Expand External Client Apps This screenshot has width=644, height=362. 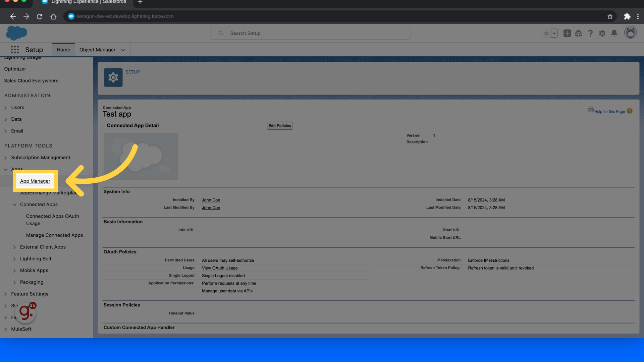tap(14, 247)
